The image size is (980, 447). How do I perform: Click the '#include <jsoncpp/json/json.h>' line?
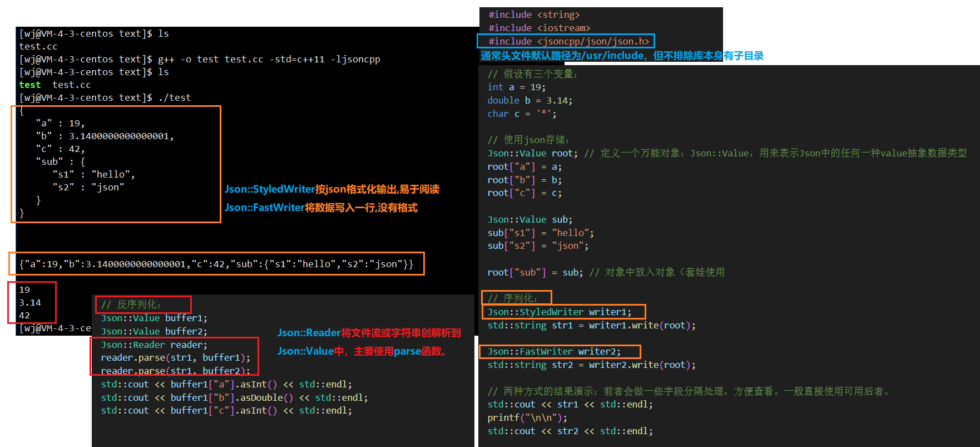pos(569,41)
